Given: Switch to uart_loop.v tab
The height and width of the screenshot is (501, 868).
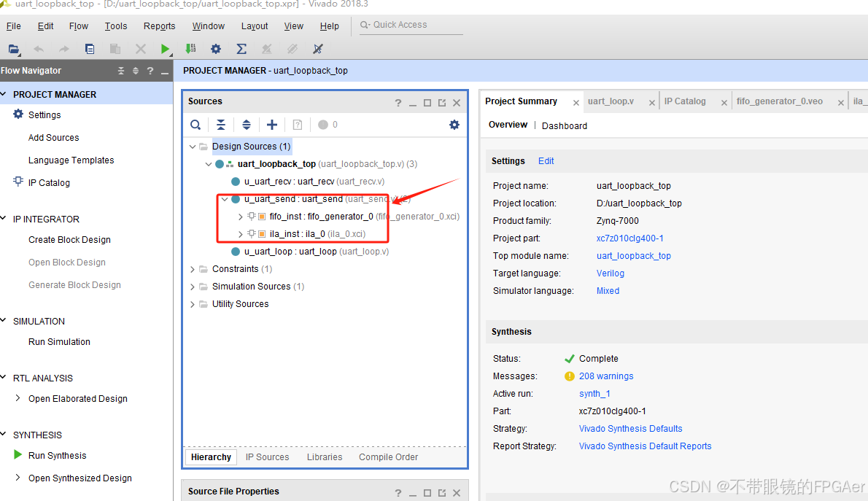Looking at the screenshot, I should (611, 101).
